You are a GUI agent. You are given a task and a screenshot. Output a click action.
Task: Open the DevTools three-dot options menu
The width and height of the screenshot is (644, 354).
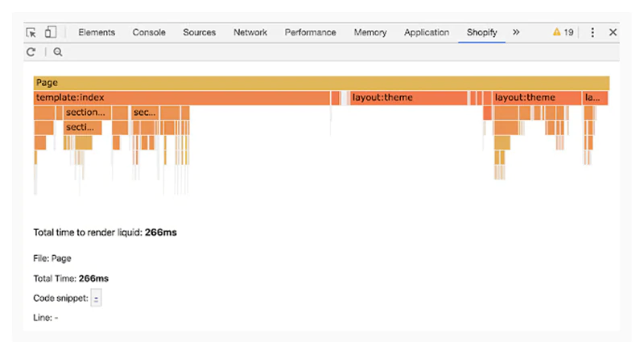pos(592,32)
